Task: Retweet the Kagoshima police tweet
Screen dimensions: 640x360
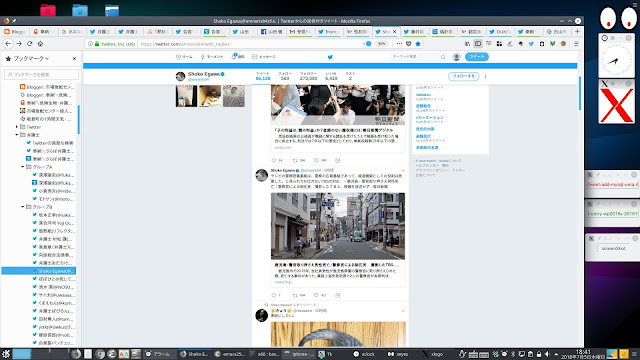Action: pos(295,295)
